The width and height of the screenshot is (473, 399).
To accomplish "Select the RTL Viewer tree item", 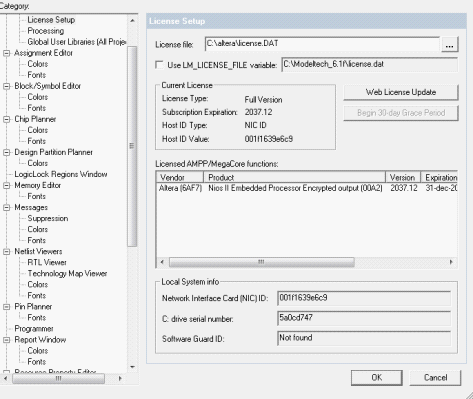I will coord(47,263).
